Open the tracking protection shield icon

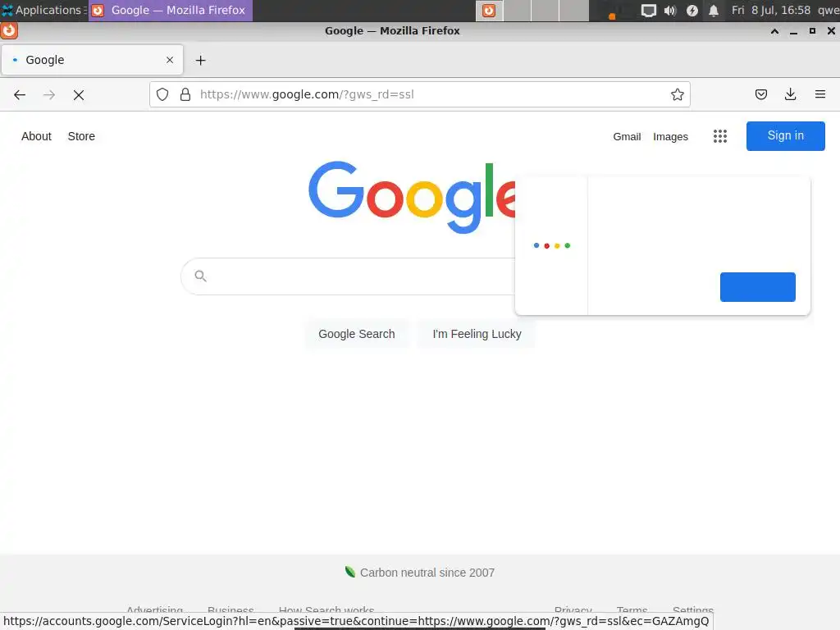coord(162,95)
